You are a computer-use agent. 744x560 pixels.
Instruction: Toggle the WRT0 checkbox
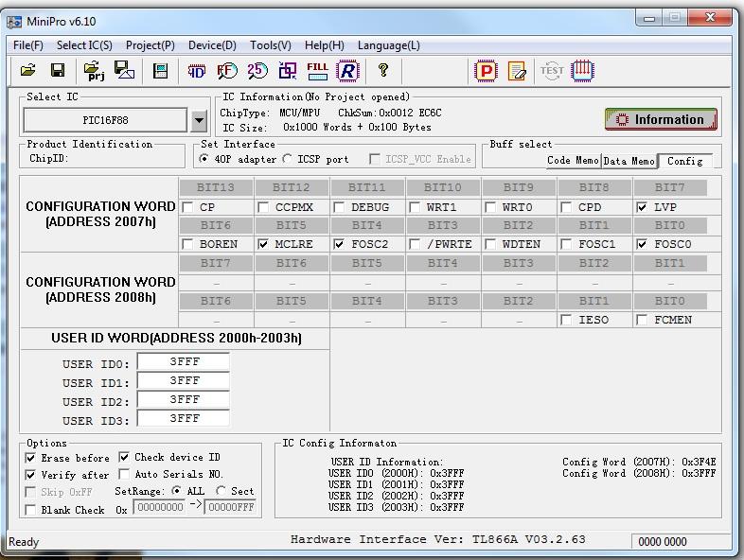(490, 207)
